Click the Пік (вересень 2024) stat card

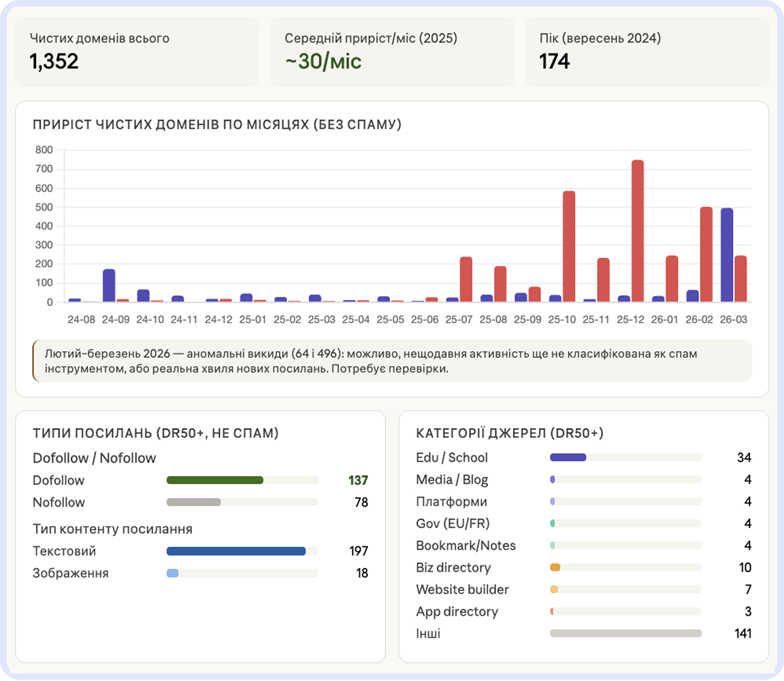[647, 52]
